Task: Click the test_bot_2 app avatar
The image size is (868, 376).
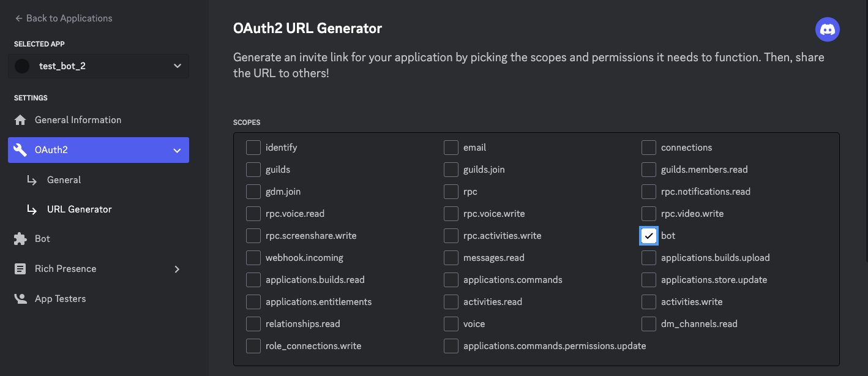Action: [22, 66]
